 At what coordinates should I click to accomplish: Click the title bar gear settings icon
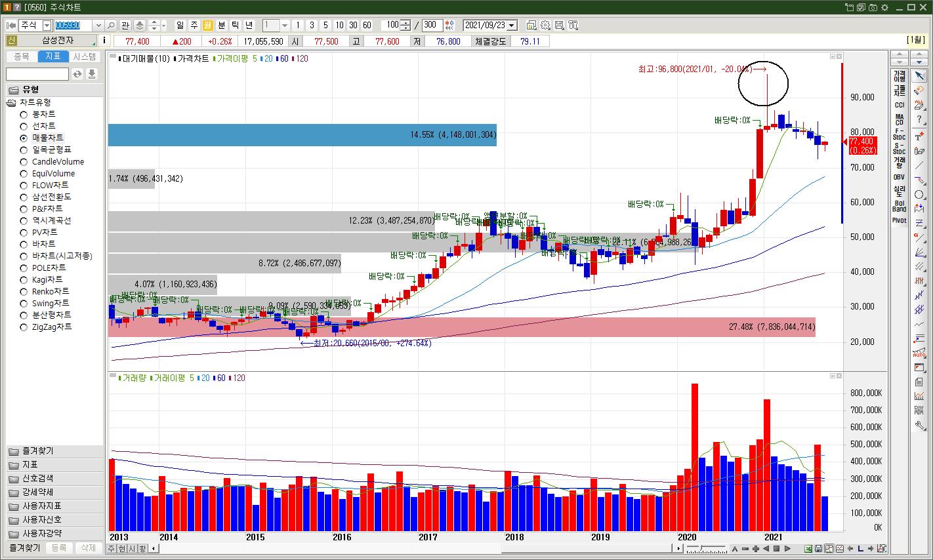point(884,7)
